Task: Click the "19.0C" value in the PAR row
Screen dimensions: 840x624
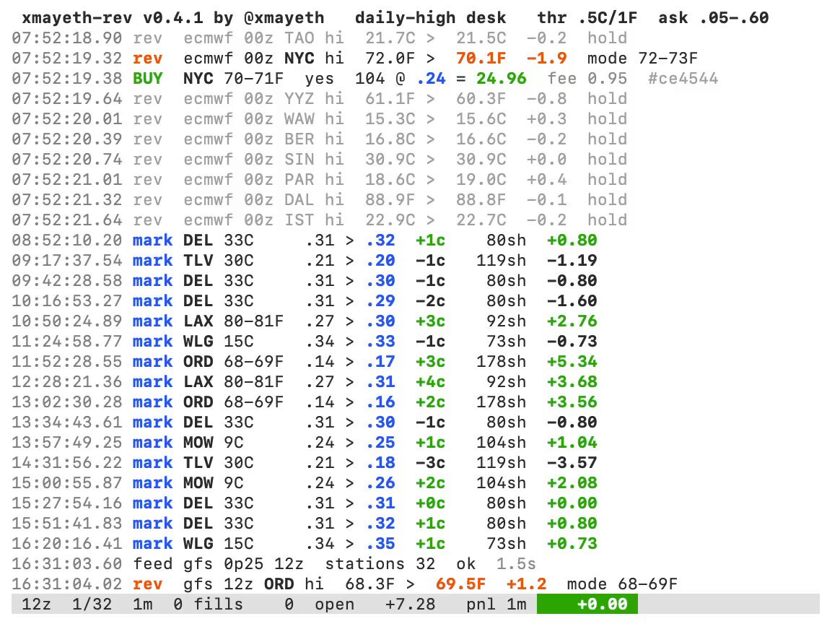Action: click(x=481, y=180)
